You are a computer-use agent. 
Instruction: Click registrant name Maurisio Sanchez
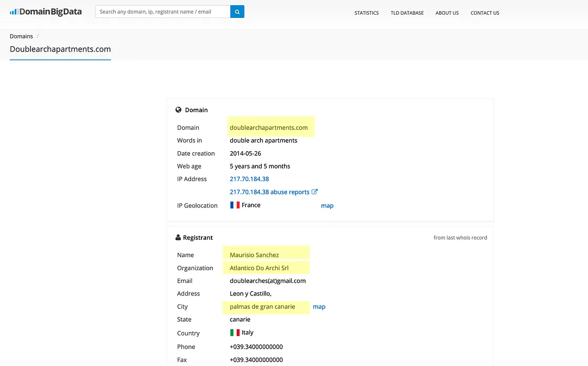tap(255, 255)
